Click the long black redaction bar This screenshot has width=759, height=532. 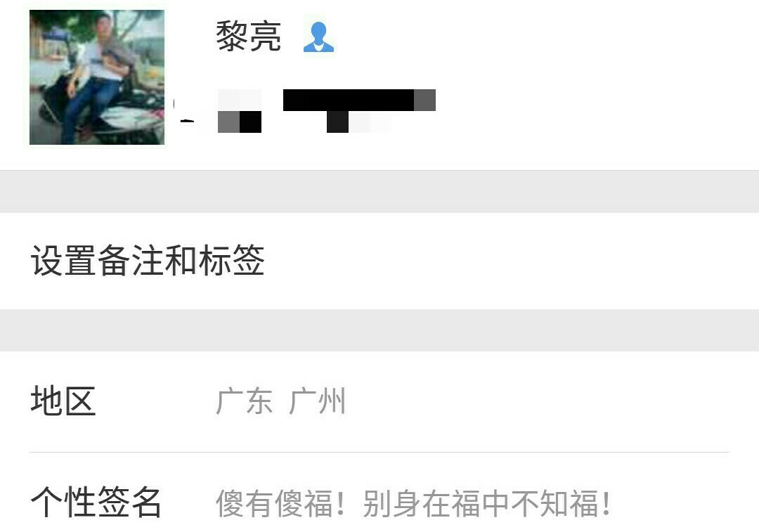click(349, 100)
